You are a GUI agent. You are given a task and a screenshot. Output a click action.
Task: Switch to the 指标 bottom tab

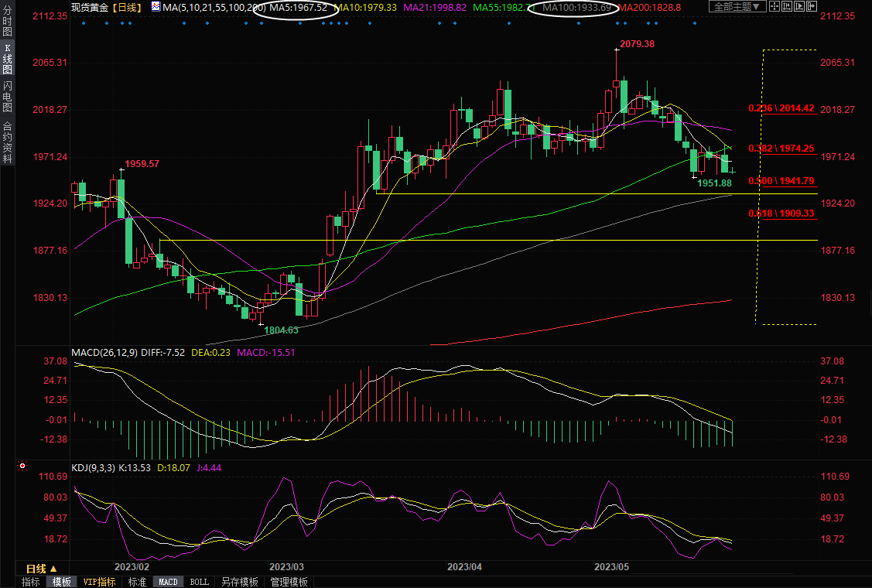[x=30, y=582]
